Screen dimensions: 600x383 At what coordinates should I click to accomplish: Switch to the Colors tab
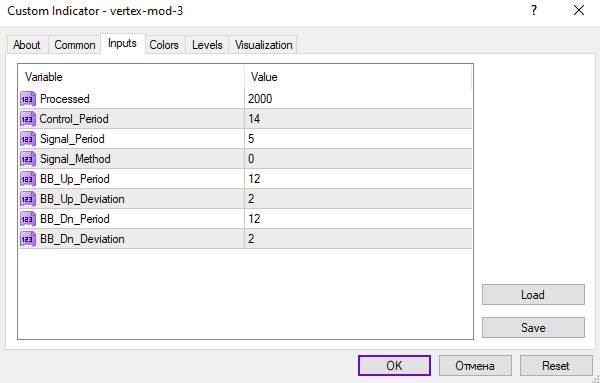(x=164, y=45)
